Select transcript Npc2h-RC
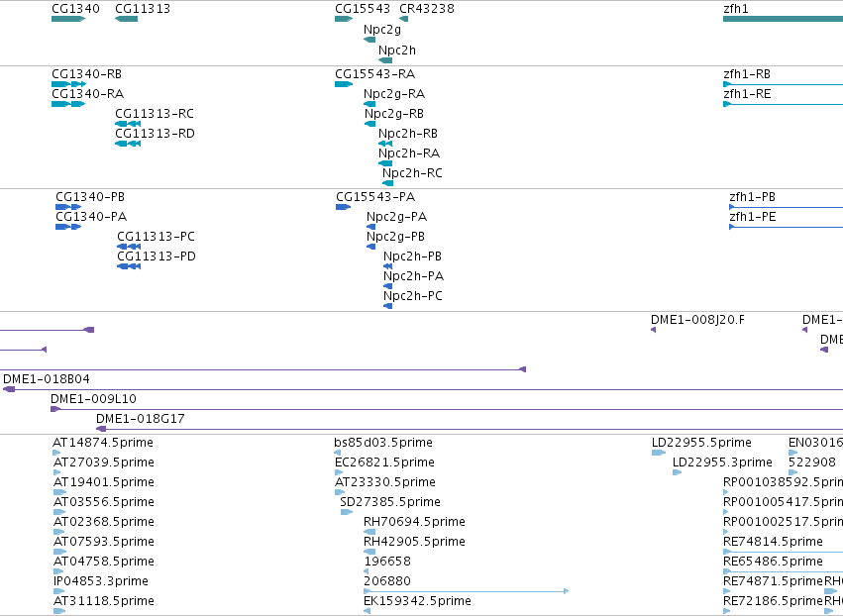The image size is (843, 616). pos(412,173)
